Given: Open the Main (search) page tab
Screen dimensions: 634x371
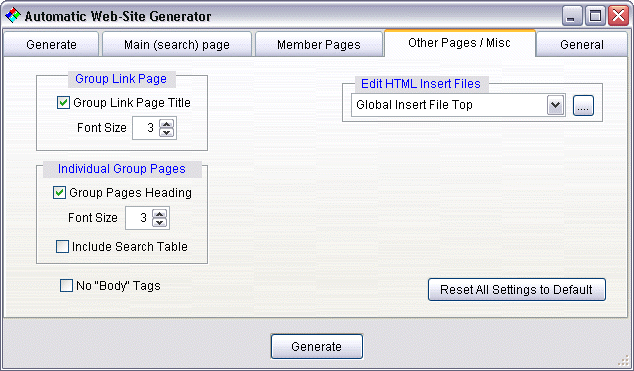Looking at the screenshot, I should click(x=177, y=44).
